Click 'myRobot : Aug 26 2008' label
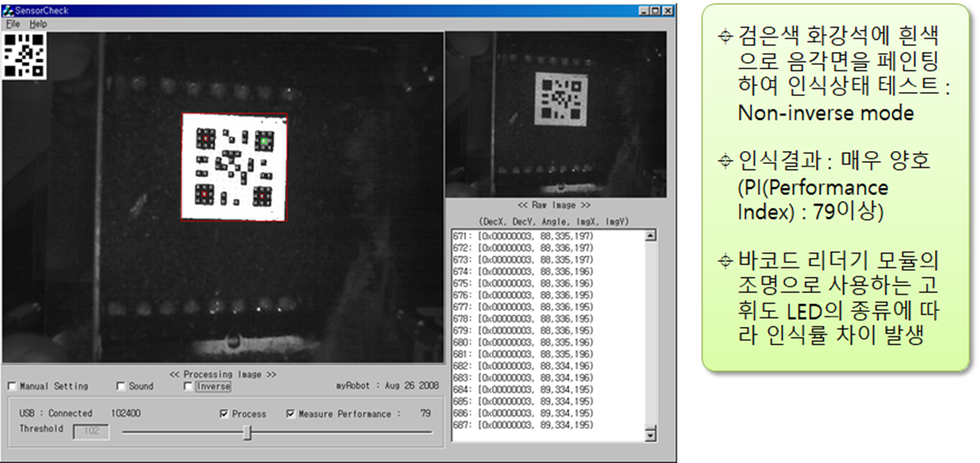This screenshot has width=980, height=463. tap(388, 386)
